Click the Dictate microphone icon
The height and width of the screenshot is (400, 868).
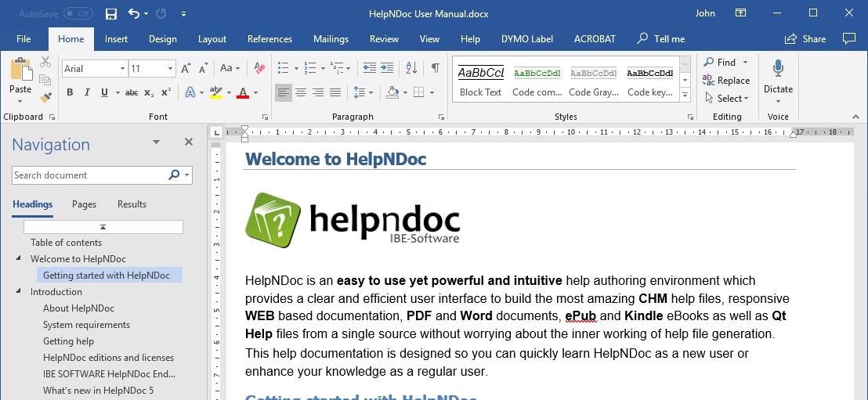(x=778, y=69)
